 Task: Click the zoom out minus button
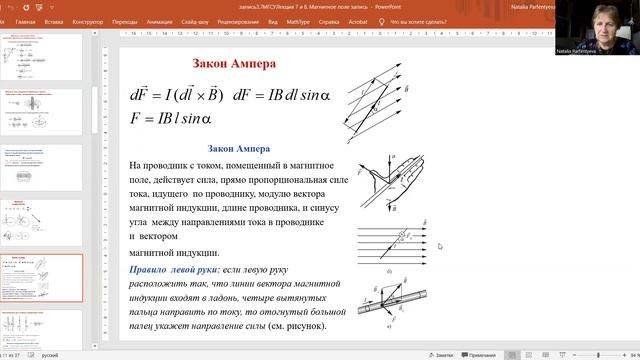[574, 356]
